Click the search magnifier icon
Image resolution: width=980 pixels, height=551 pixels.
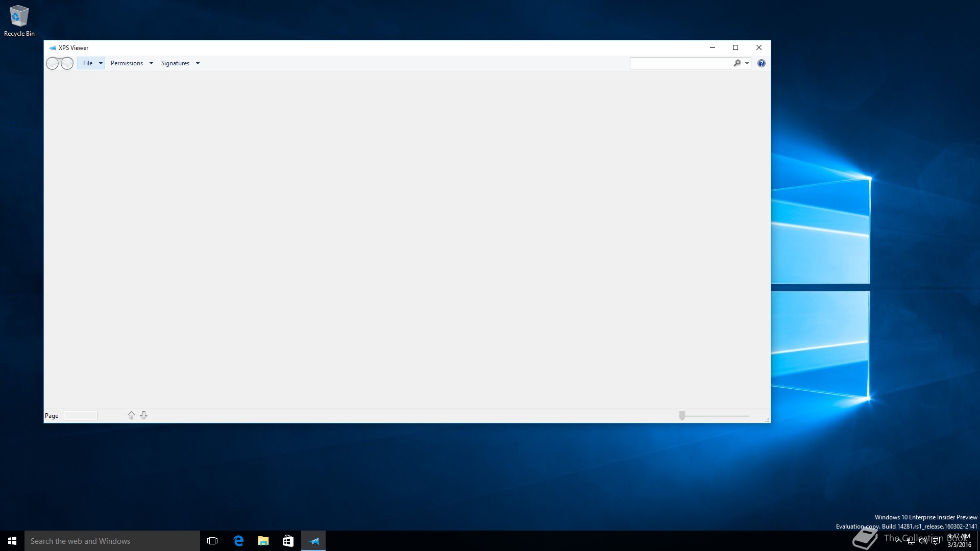737,63
